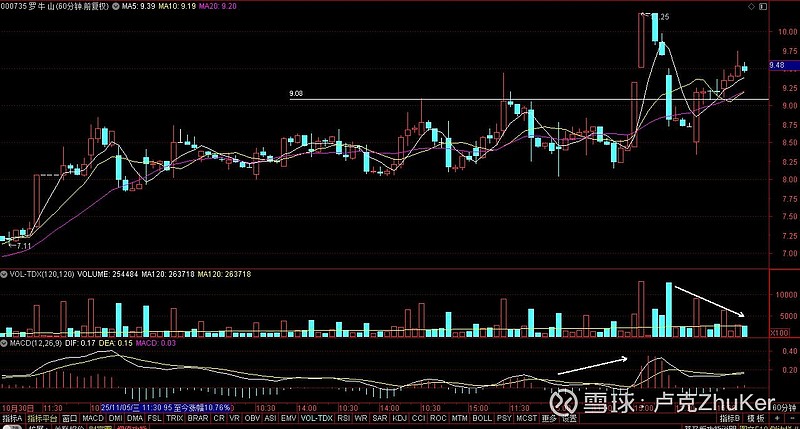Image resolution: width=800 pixels, height=429 pixels.
Task: Click the highlighted date info 25/11/05 on timeline
Action: click(166, 408)
